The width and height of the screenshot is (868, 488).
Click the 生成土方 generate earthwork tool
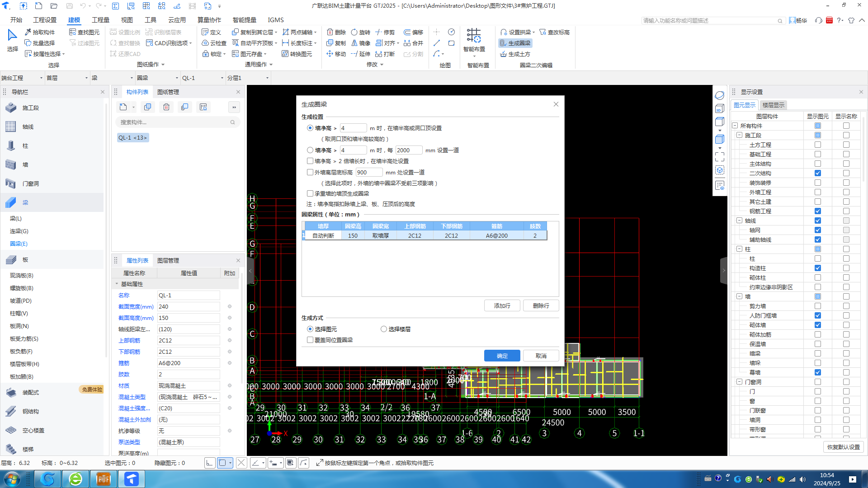[515, 54]
